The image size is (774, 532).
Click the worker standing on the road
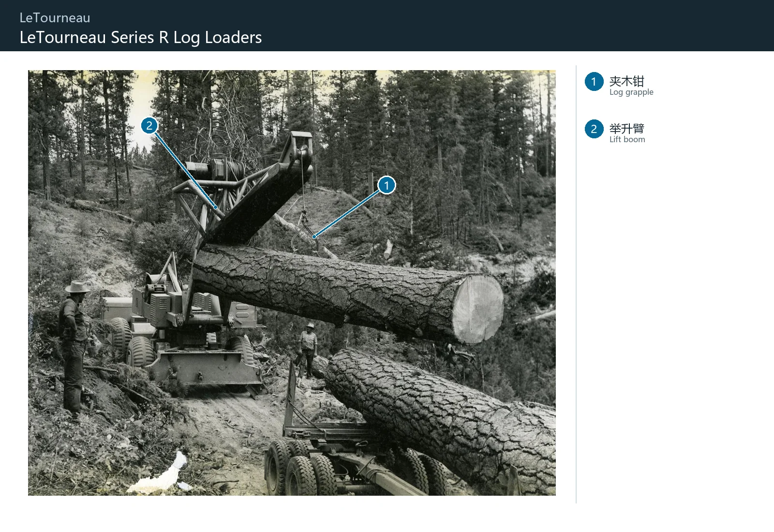[307, 350]
